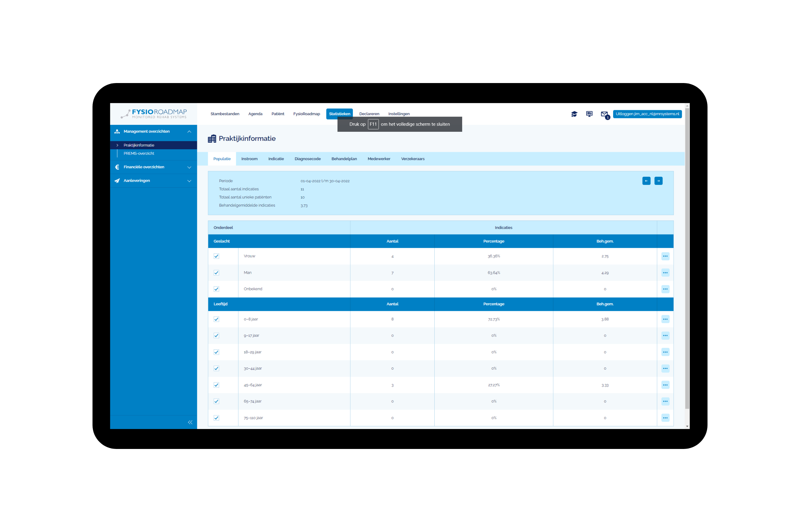Collapse sidebar with double chevron icon
Viewport: 800px width, 532px height.
(190, 422)
